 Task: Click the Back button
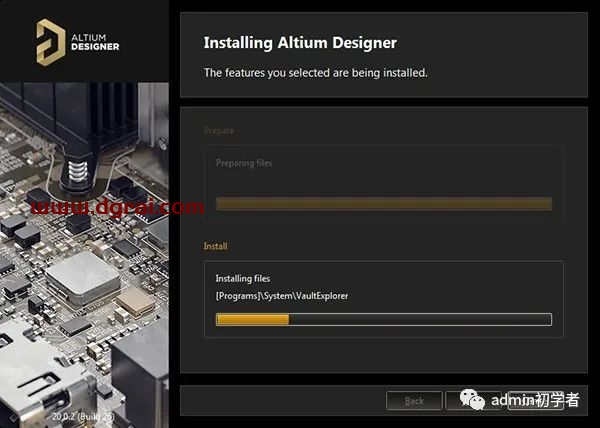click(414, 401)
